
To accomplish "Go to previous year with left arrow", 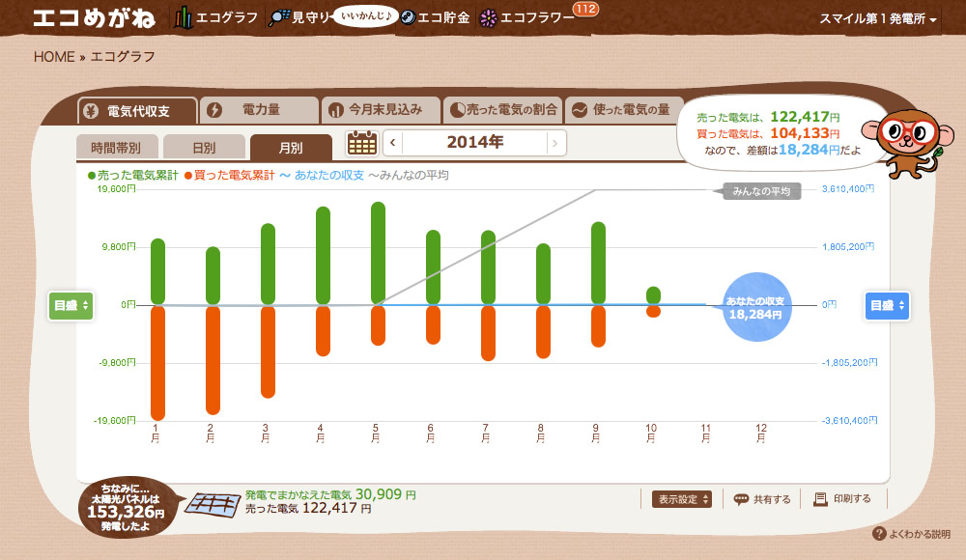I will (392, 143).
